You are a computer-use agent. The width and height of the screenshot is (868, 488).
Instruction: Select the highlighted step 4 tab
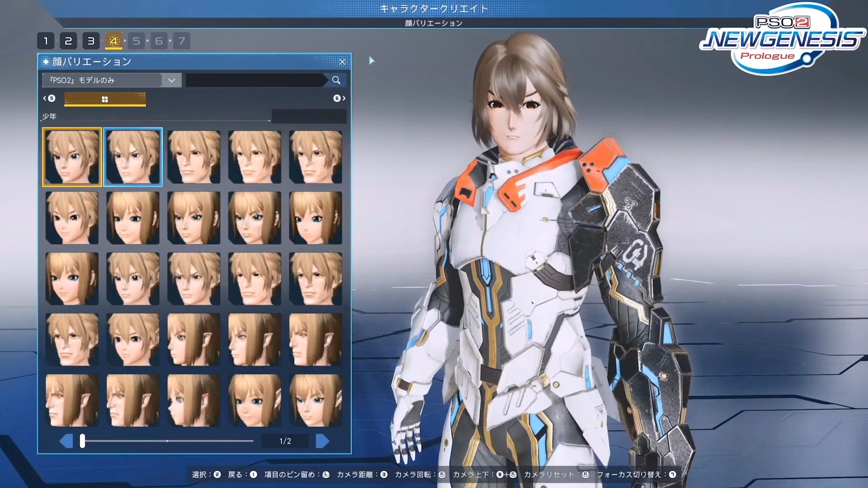coord(113,41)
